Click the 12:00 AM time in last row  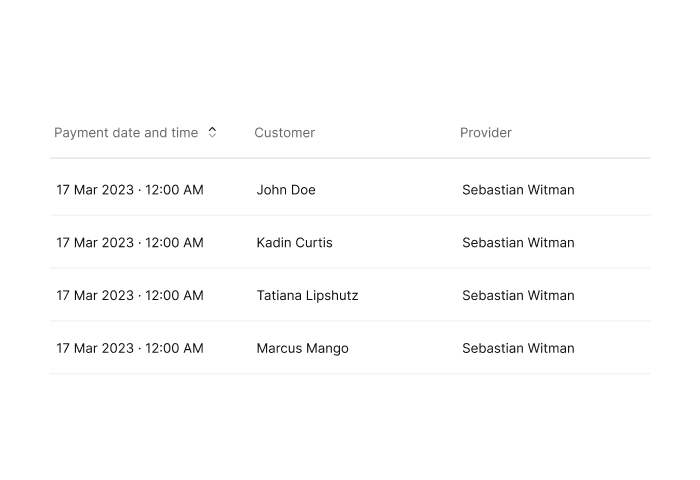175,348
